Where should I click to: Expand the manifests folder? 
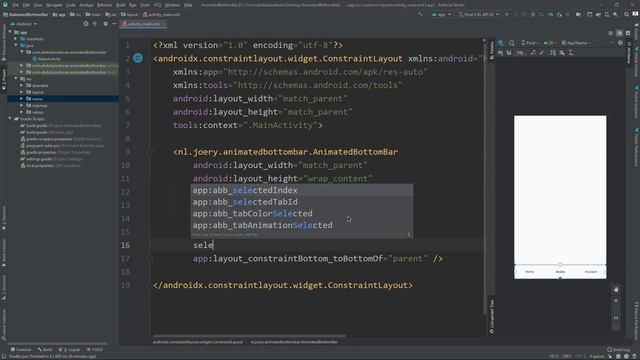16,39
